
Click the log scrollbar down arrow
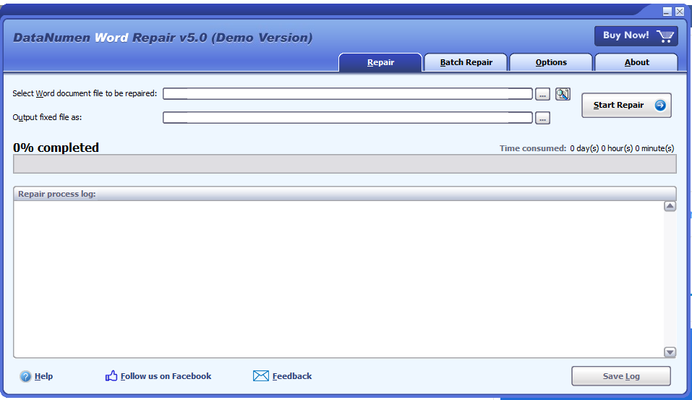coord(670,352)
